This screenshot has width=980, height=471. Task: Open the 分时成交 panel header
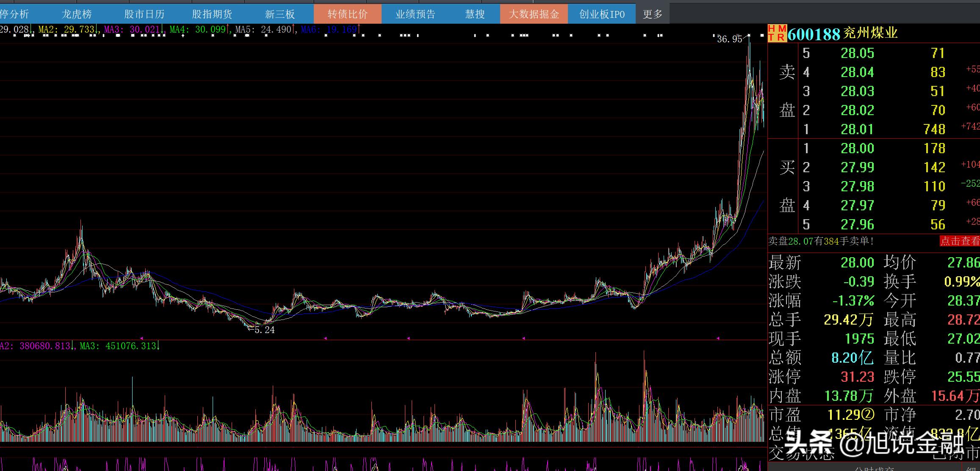874,468
